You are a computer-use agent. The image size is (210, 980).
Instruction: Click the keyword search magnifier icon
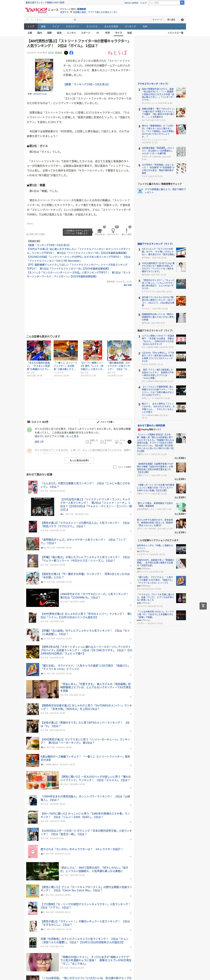click(75, 20)
